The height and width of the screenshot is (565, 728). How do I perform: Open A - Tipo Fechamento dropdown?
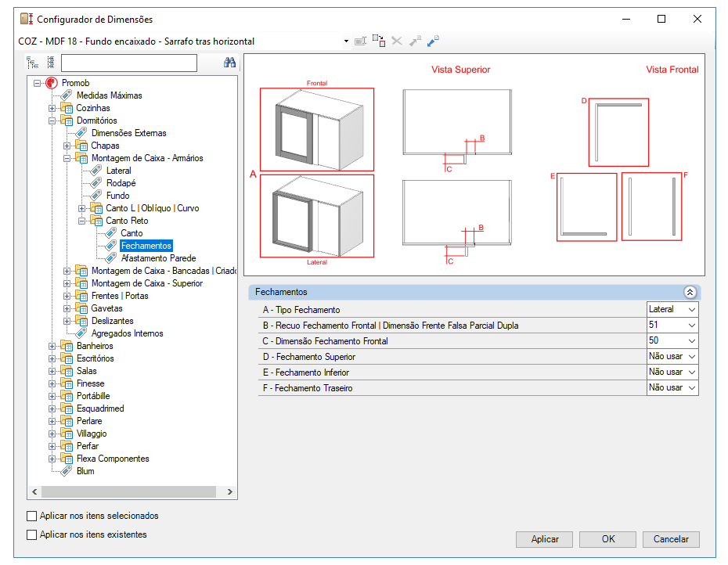pyautogui.click(x=691, y=310)
